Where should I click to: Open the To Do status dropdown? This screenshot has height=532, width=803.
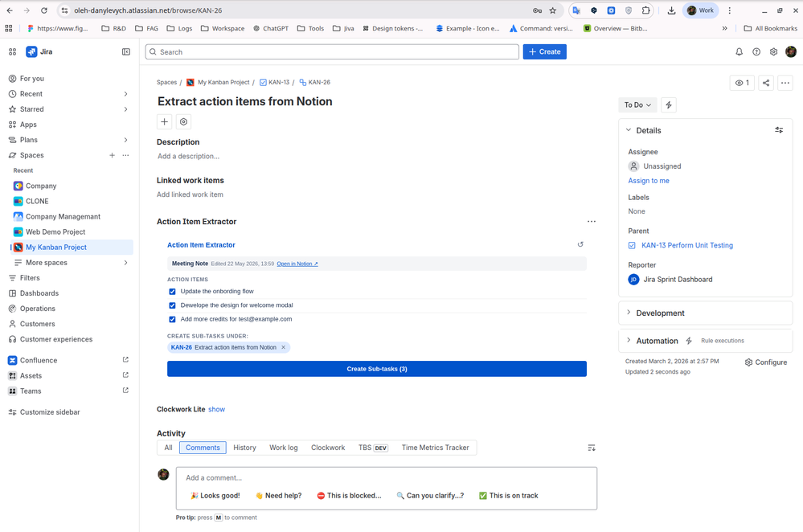point(637,105)
